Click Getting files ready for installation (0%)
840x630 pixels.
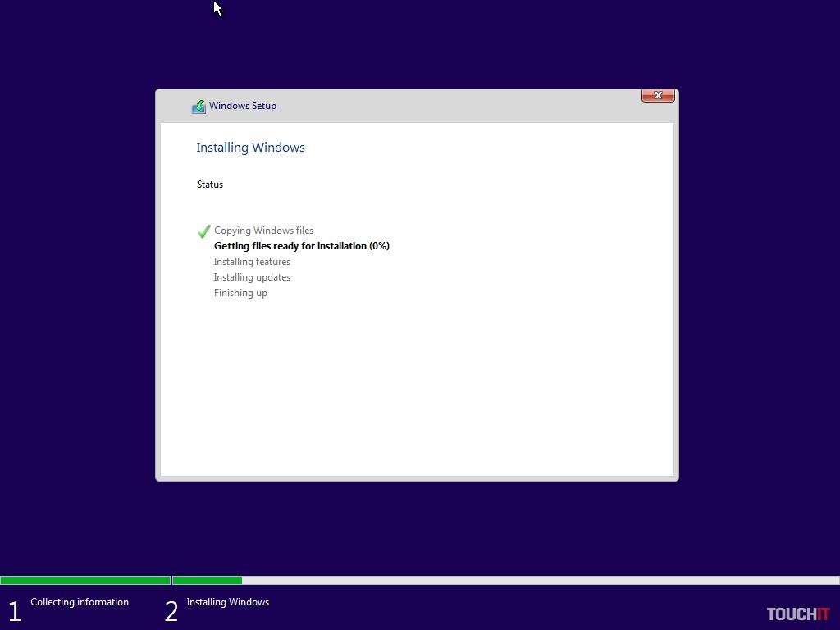[301, 246]
